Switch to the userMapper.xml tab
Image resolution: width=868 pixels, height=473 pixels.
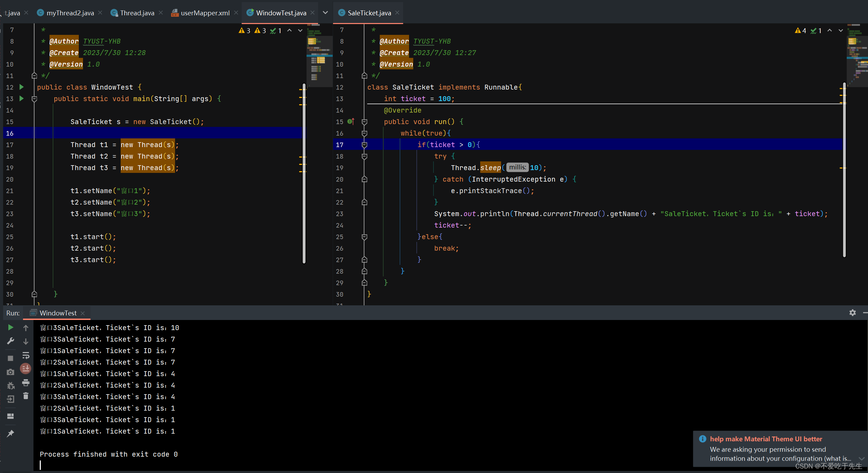click(205, 13)
